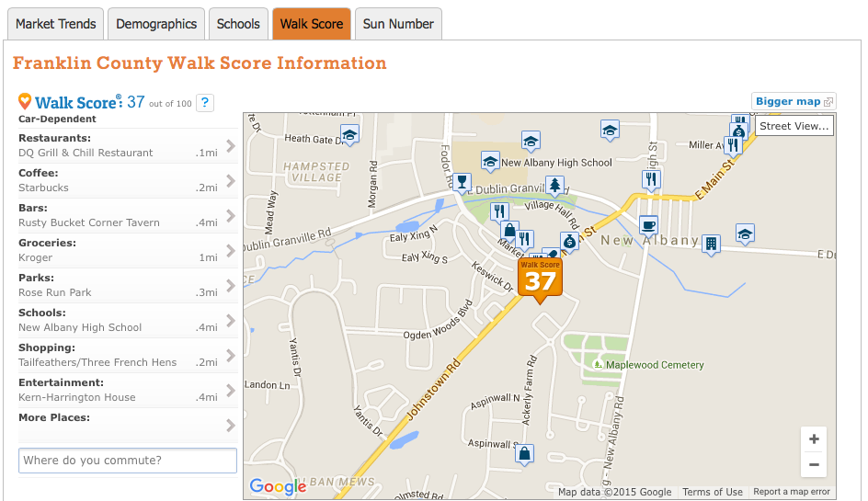Zoom out on the map
Image resolution: width=868 pixels, height=501 pixels.
point(813,465)
